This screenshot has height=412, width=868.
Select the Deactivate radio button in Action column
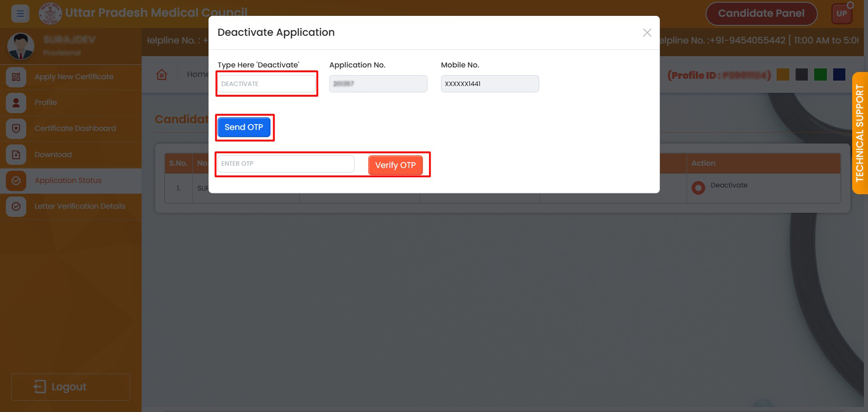698,187
